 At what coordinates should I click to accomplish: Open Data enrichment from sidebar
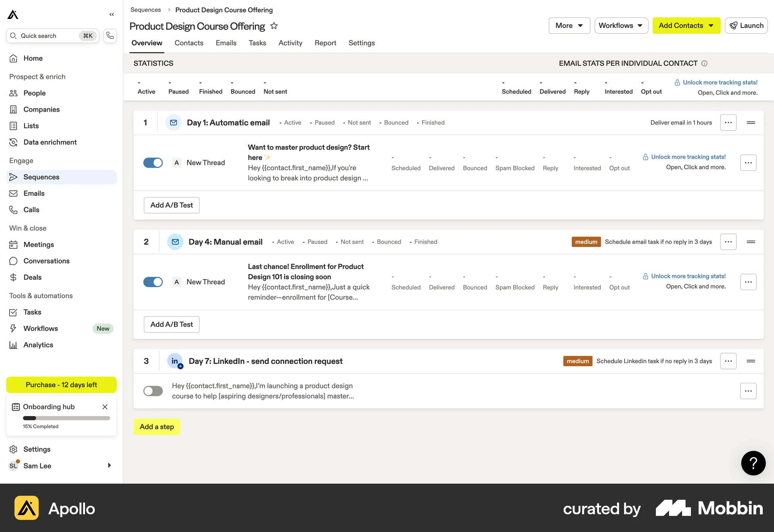tap(50, 142)
